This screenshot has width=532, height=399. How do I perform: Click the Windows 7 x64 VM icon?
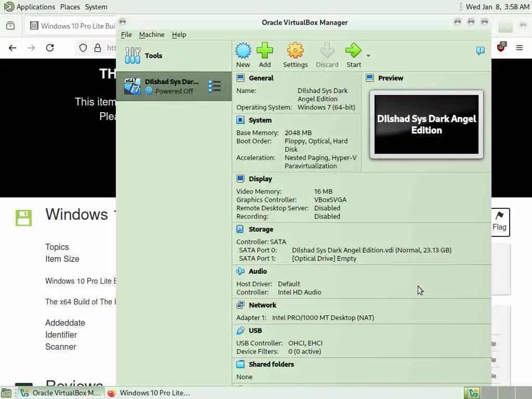(132, 86)
